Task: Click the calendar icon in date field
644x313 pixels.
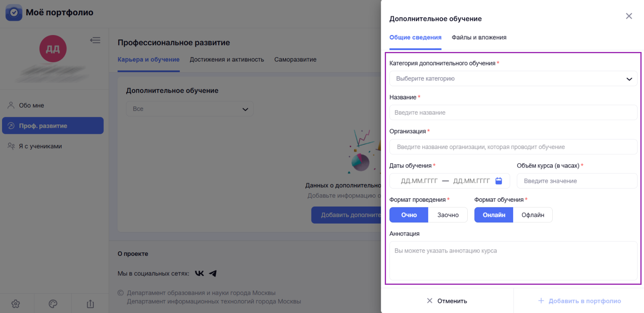Action: [499, 181]
